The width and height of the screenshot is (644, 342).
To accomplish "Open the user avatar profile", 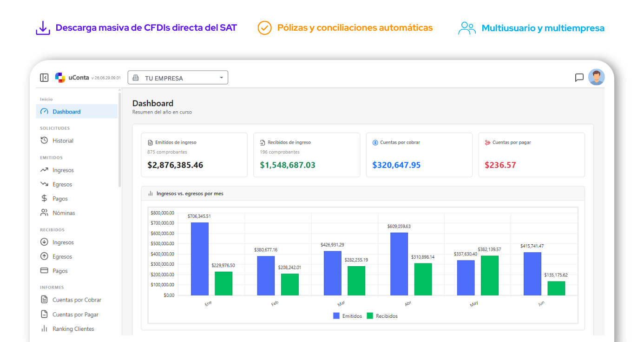I will click(x=596, y=77).
